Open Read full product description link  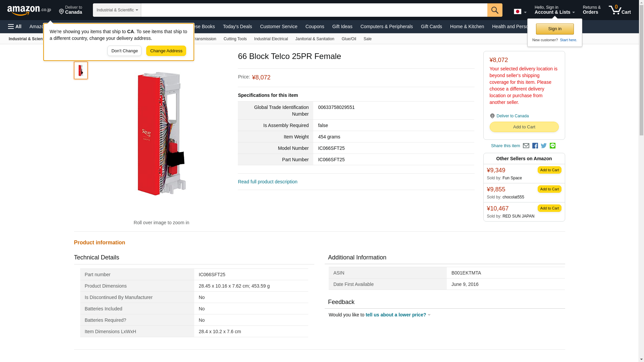point(267,182)
